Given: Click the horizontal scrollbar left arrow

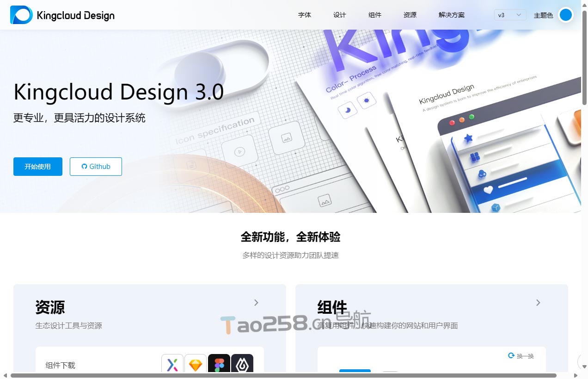Looking at the screenshot, I should [x=5, y=375].
